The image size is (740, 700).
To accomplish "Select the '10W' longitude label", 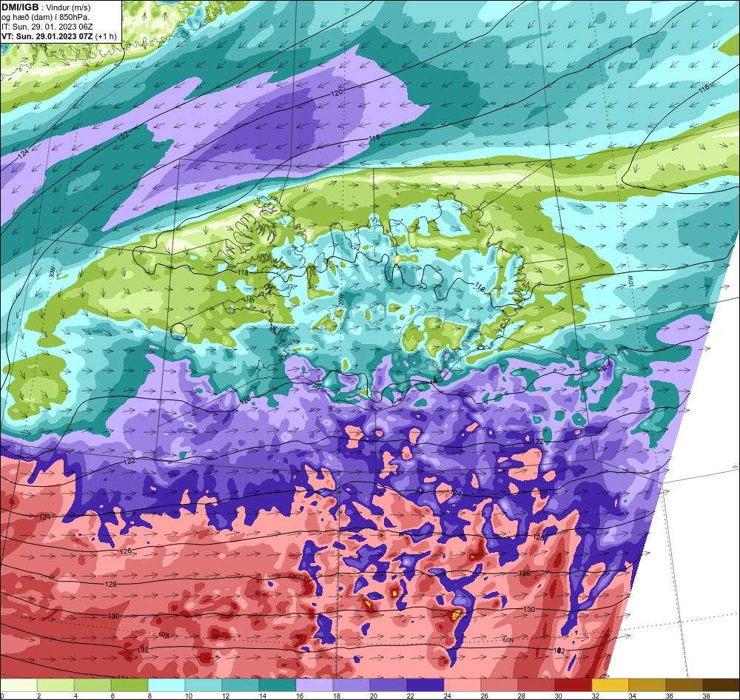I will [631, 282].
